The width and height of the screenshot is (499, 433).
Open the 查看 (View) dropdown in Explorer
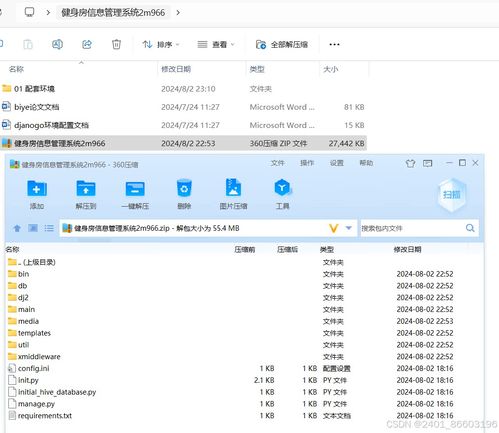point(216,44)
